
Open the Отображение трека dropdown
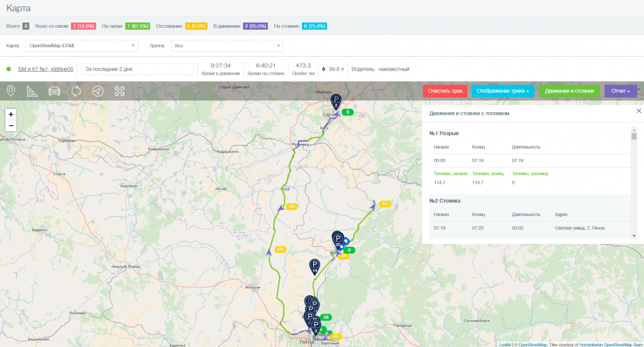click(502, 91)
